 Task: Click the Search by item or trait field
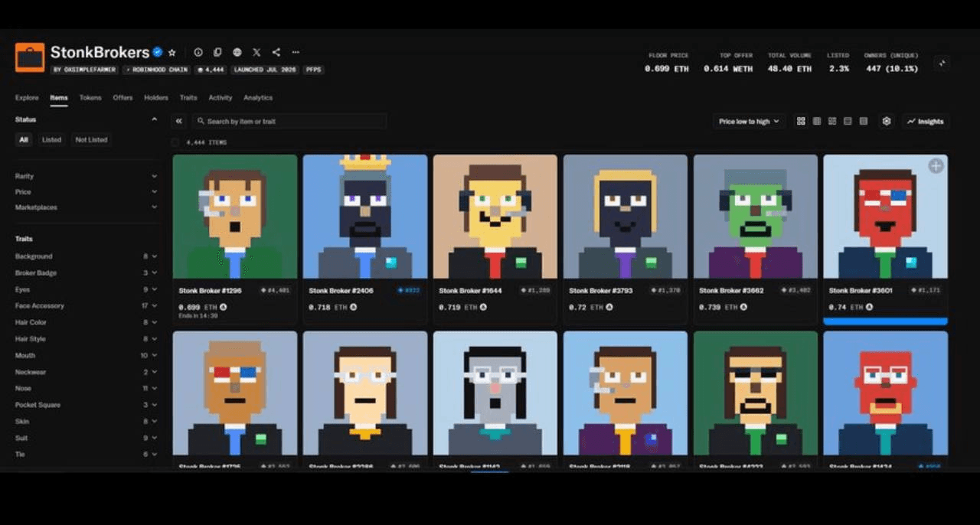tap(289, 121)
